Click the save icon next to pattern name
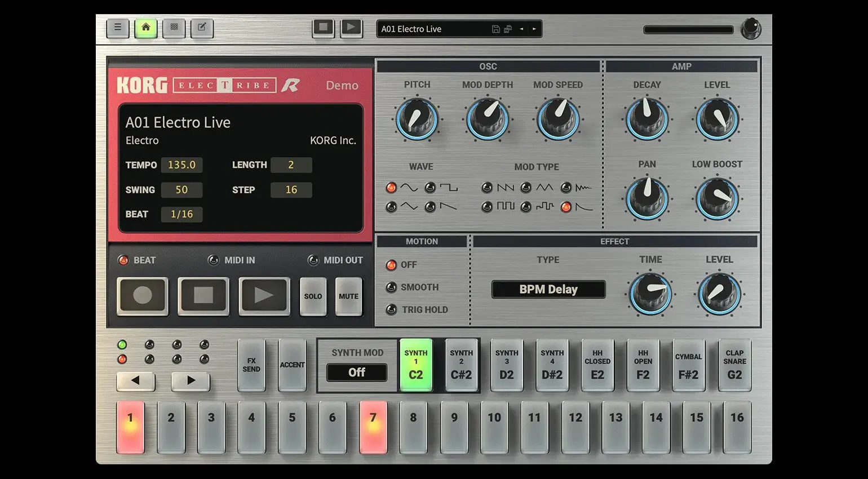Image resolution: width=868 pixels, height=479 pixels. (x=496, y=29)
